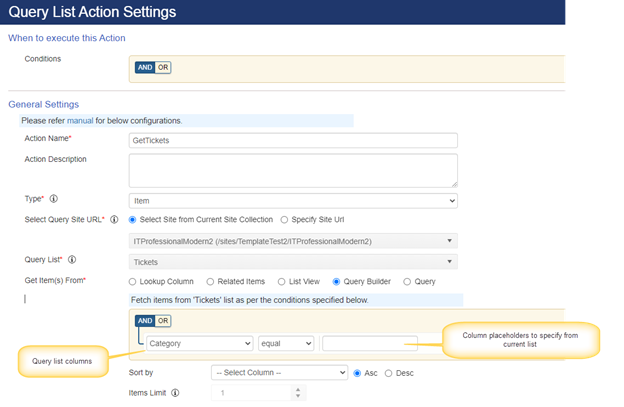Toggle AND in the query builder group
The height and width of the screenshot is (407, 624).
[x=145, y=321]
